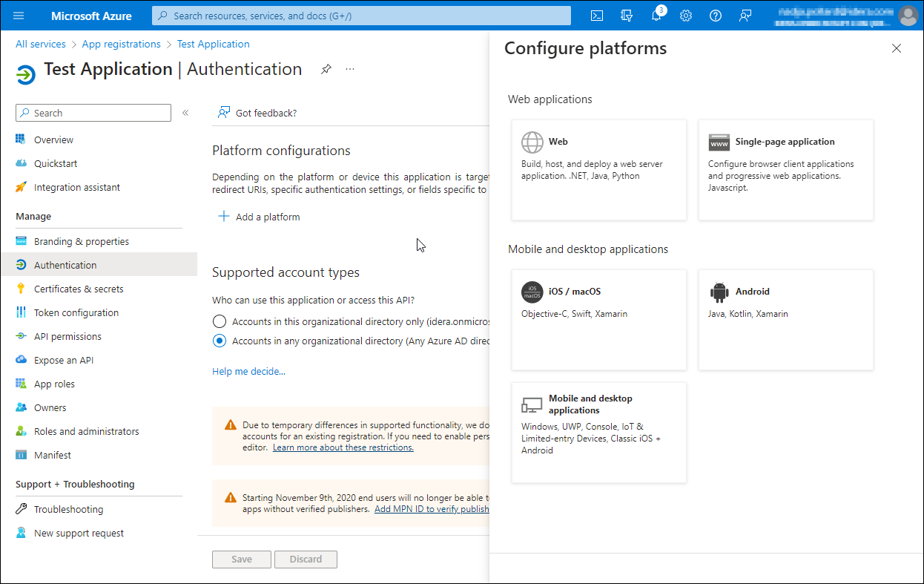
Task: Choose the iOS / macOS platform card
Action: coord(599,320)
